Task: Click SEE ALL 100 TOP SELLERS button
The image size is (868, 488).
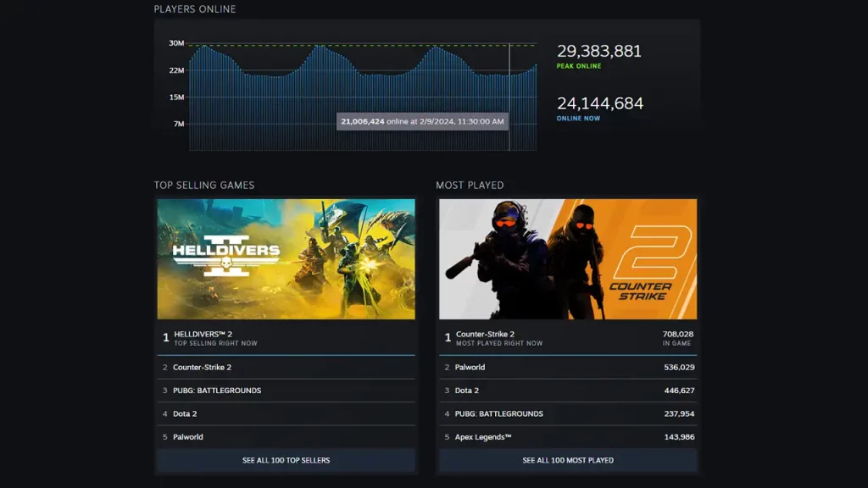Action: tap(286, 460)
